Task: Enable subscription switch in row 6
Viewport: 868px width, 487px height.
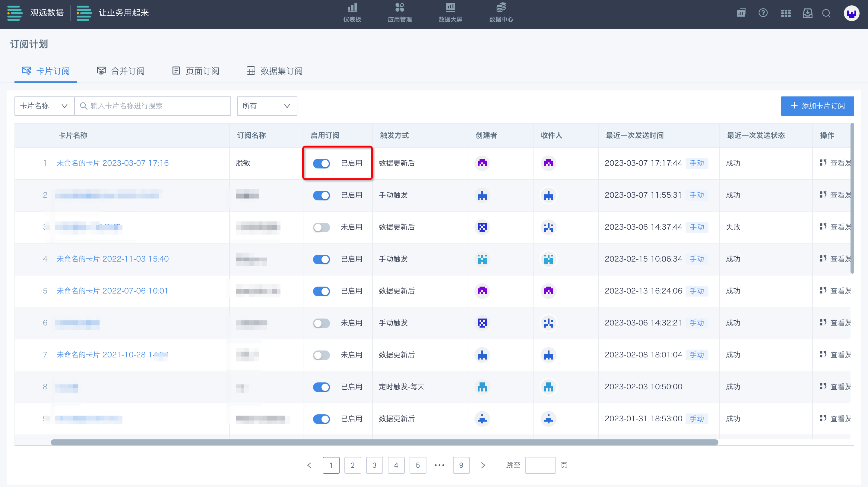Action: 322,323
